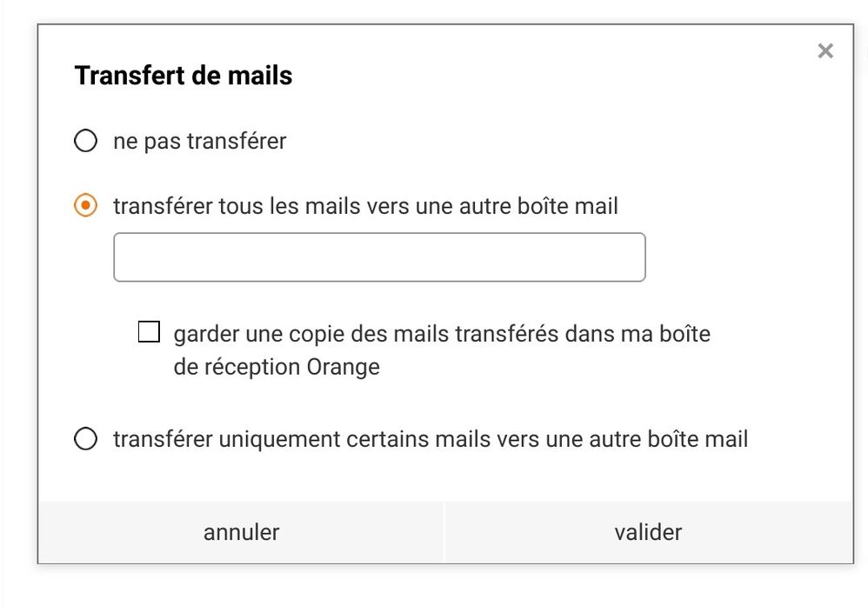Activate the disable forwarding radio button

pos(85,140)
